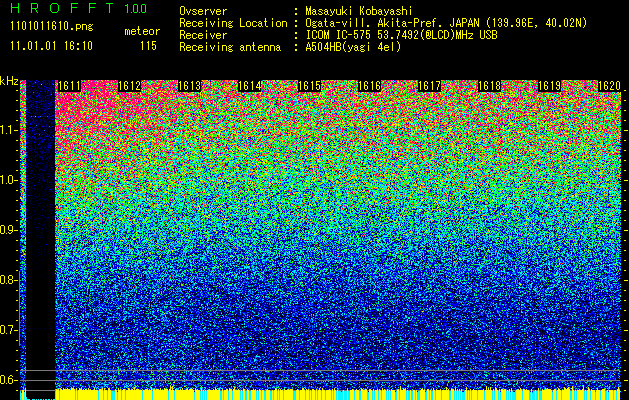
Task: Click the 1.0 frequency axis label
Action: (9, 180)
